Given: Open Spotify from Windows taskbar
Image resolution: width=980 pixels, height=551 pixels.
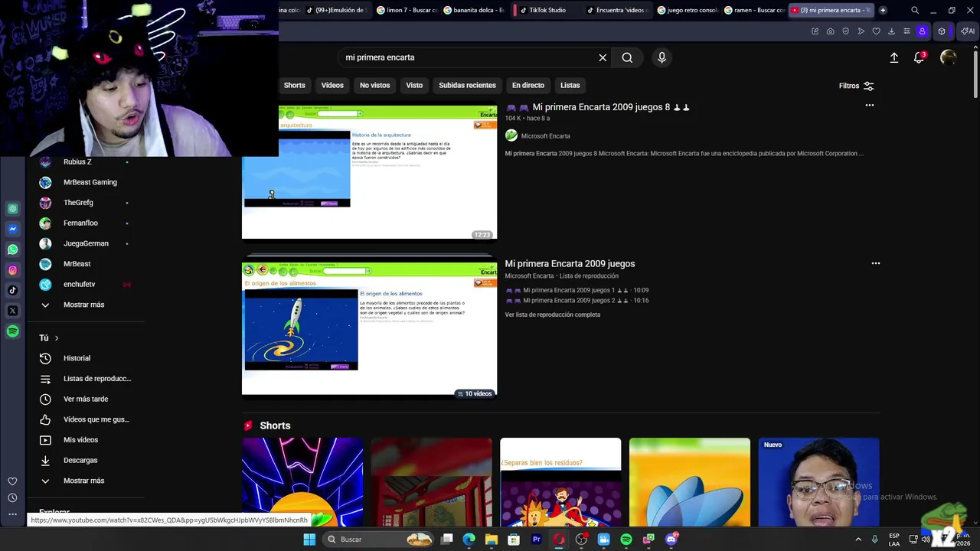Looking at the screenshot, I should 626,540.
